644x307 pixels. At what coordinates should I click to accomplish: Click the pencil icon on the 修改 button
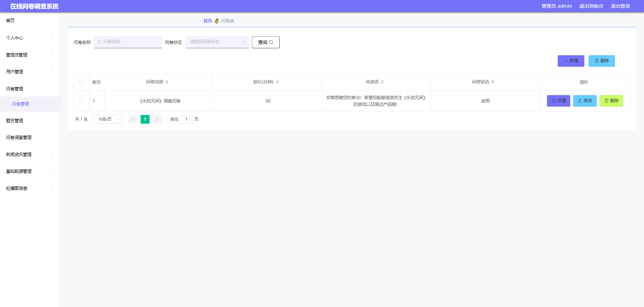tap(580, 101)
